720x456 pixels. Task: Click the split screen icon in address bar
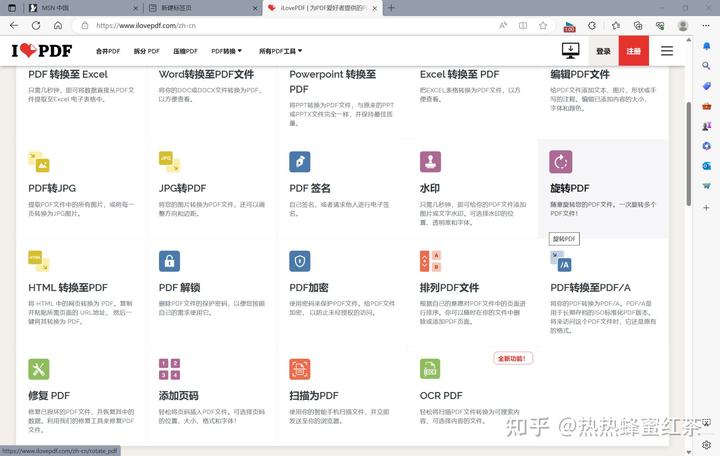(523, 26)
